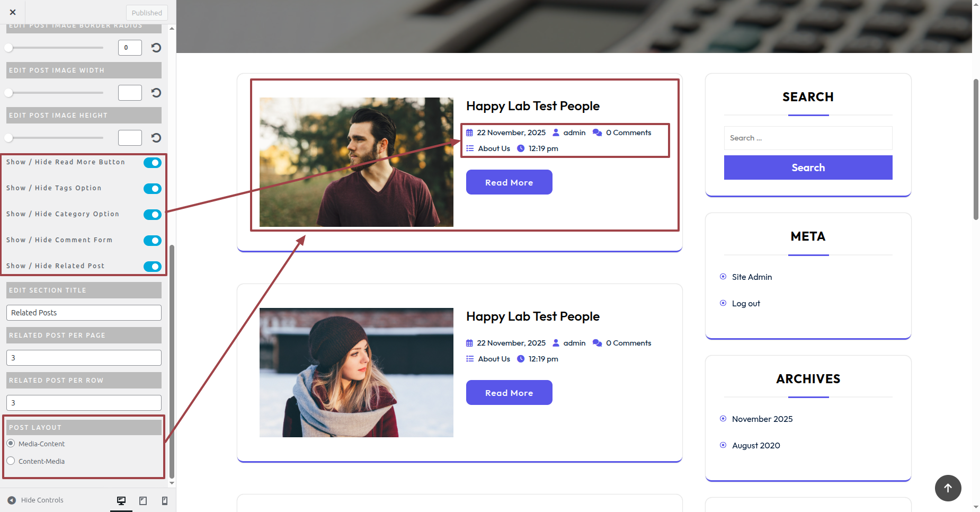Switch to mobile preview device icon
The image size is (980, 512).
165,500
